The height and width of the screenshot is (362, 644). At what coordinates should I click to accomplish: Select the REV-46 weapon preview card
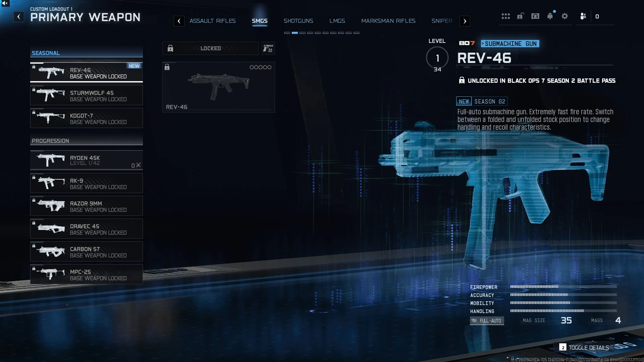pyautogui.click(x=219, y=87)
